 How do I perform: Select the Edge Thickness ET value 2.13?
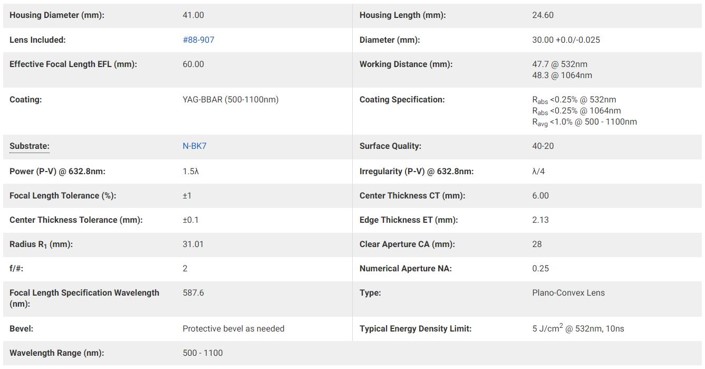click(540, 220)
